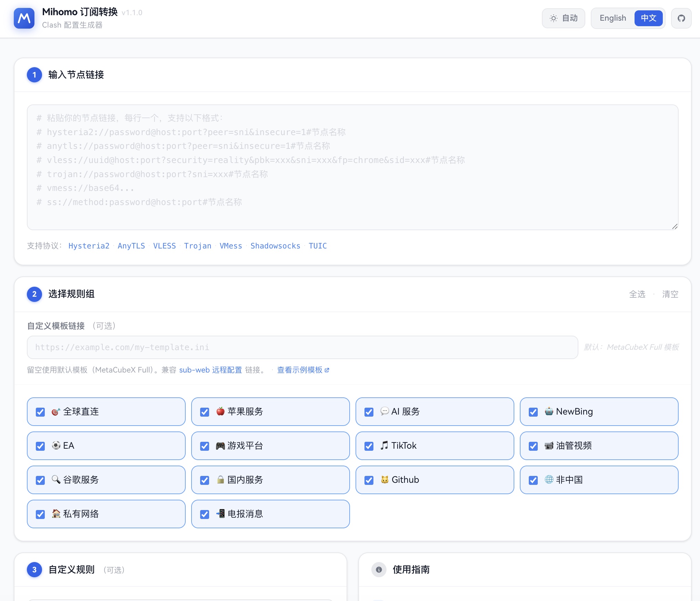Viewport: 700px width, 601px height.
Task: Click the v1.1.0 version label
Action: point(132,13)
